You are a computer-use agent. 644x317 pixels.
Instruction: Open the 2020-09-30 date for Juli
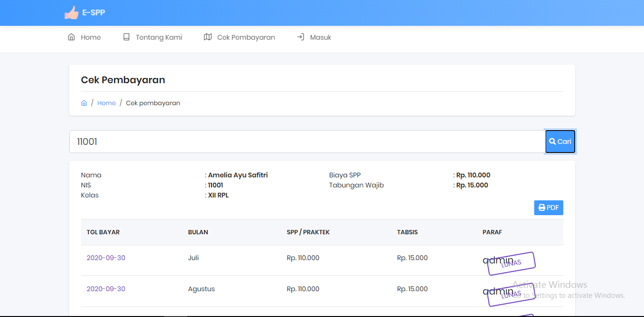pyautogui.click(x=106, y=258)
